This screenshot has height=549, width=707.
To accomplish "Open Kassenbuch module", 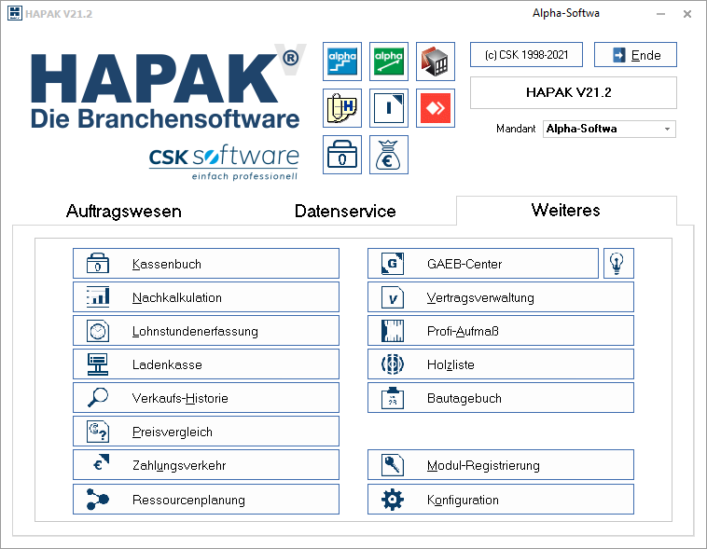I will [x=206, y=264].
